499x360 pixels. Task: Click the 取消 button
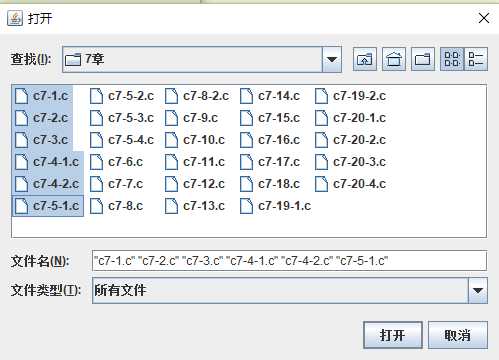point(458,335)
